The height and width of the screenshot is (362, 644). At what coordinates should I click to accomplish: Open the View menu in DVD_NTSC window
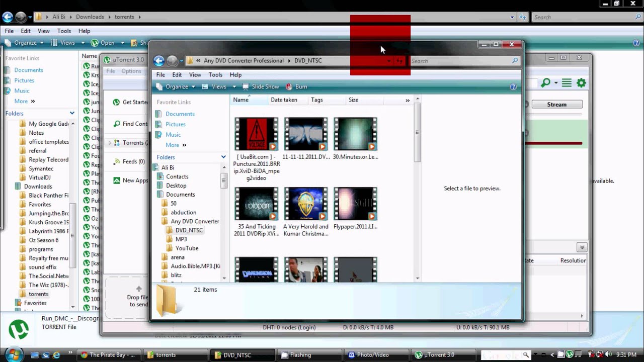(x=195, y=75)
